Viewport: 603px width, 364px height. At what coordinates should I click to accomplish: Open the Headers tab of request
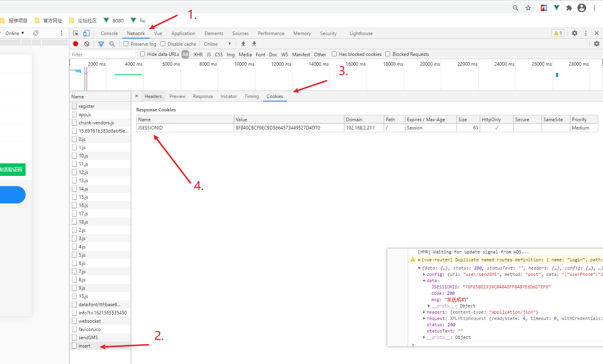(x=153, y=96)
